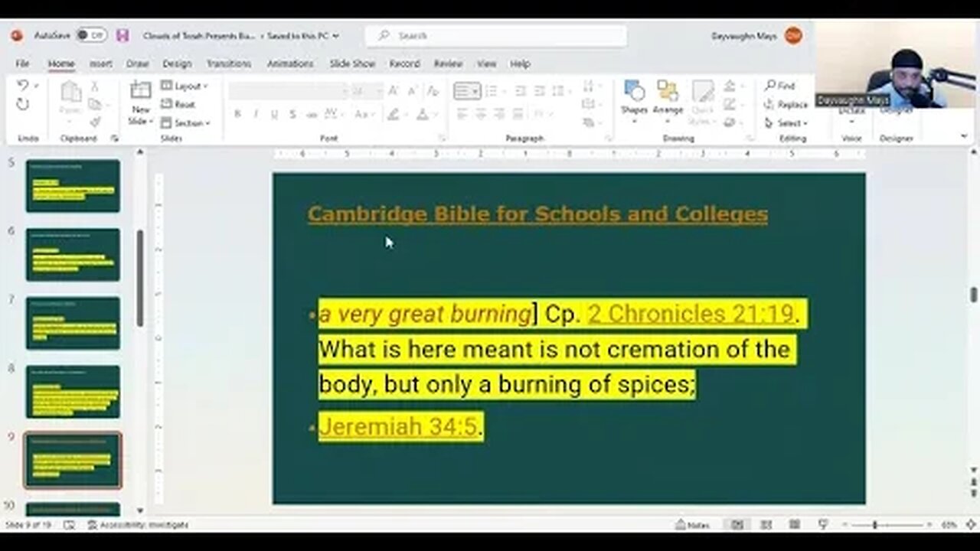This screenshot has height=551, width=980.
Task: Toggle Underline formatting
Action: coord(274,115)
